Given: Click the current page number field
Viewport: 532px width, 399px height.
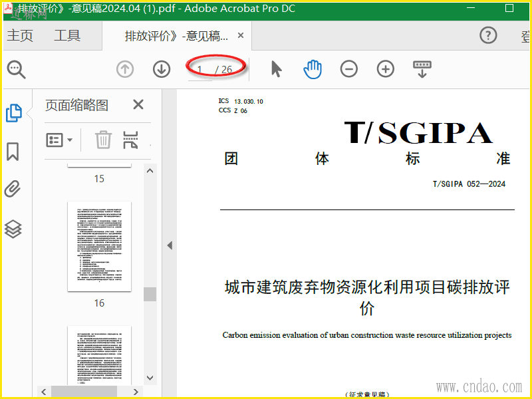Looking at the screenshot, I should coord(200,70).
